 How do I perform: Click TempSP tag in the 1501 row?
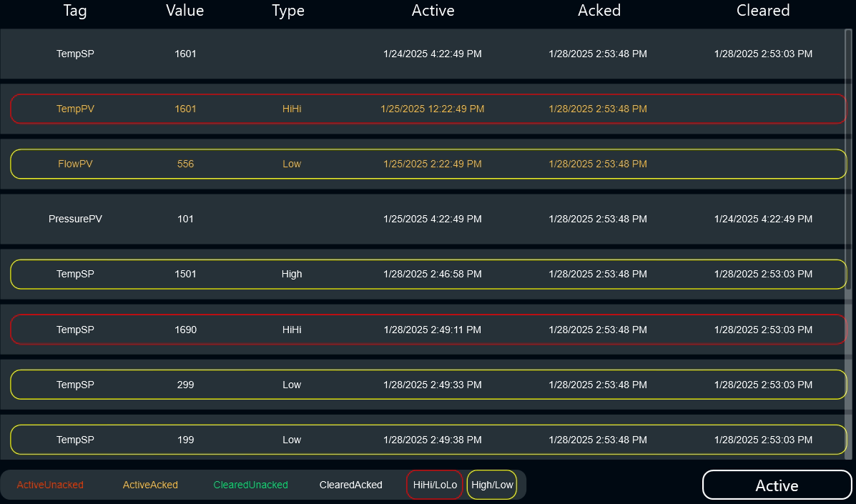75,275
